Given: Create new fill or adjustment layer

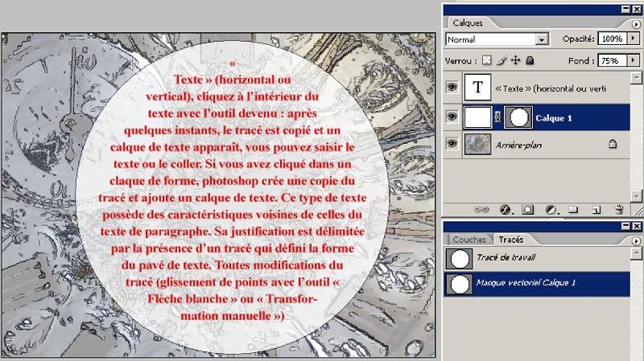Looking at the screenshot, I should tap(551, 210).
